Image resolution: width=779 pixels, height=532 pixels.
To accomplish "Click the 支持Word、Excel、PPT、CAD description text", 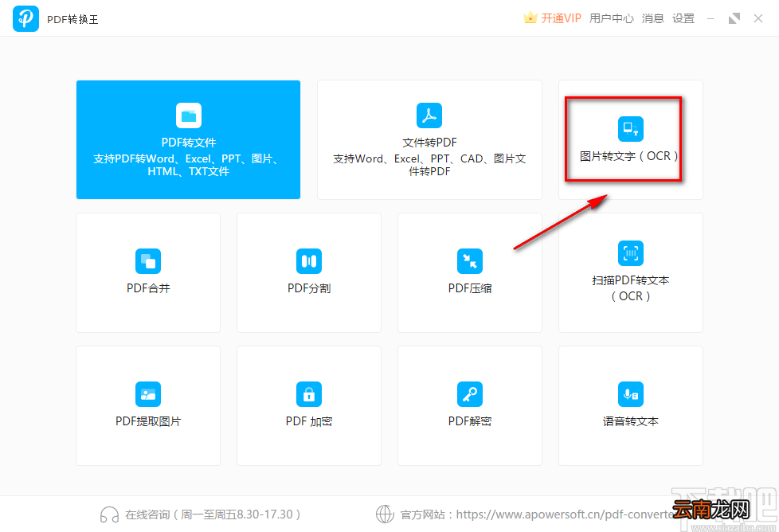I will coord(429,165).
